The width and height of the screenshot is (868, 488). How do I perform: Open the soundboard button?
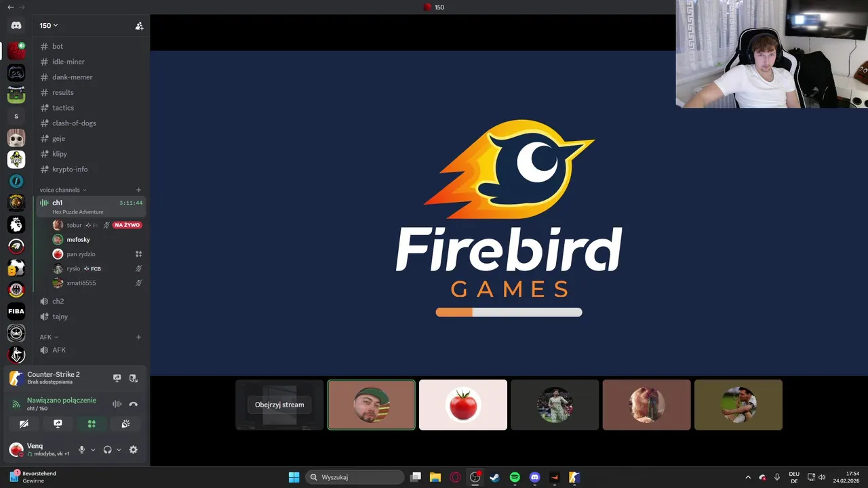pyautogui.click(x=125, y=424)
